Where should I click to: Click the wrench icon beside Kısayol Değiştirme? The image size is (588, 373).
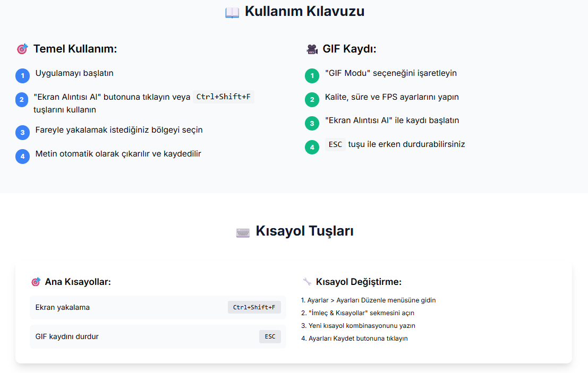307,282
